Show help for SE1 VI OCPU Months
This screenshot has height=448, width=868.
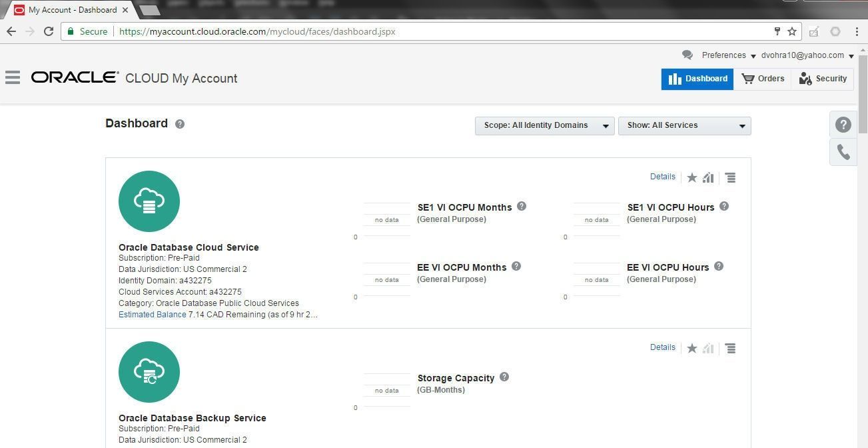[522, 207]
